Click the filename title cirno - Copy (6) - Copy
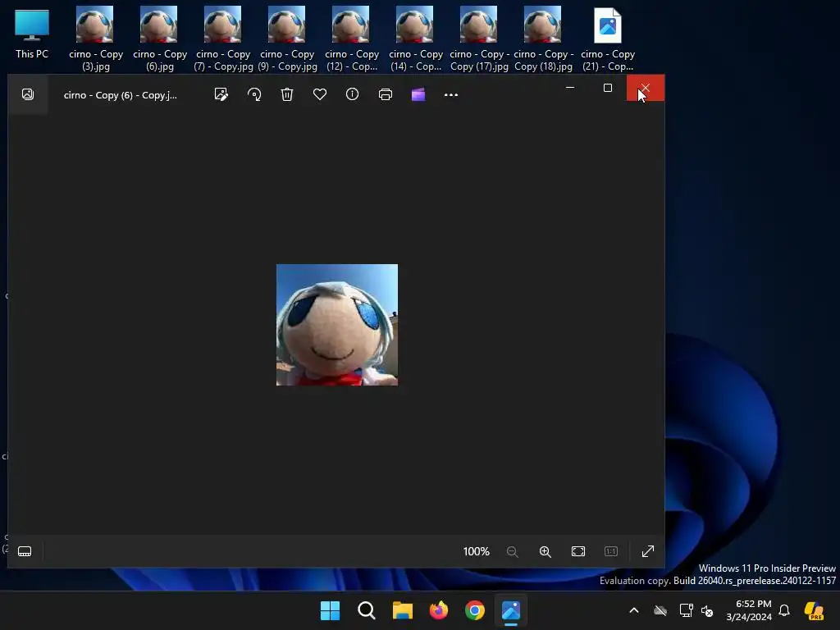Image resolution: width=840 pixels, height=630 pixels. tap(120, 95)
